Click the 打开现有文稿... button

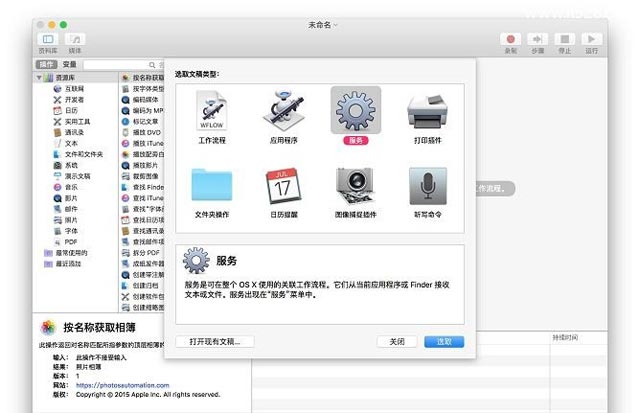215,342
